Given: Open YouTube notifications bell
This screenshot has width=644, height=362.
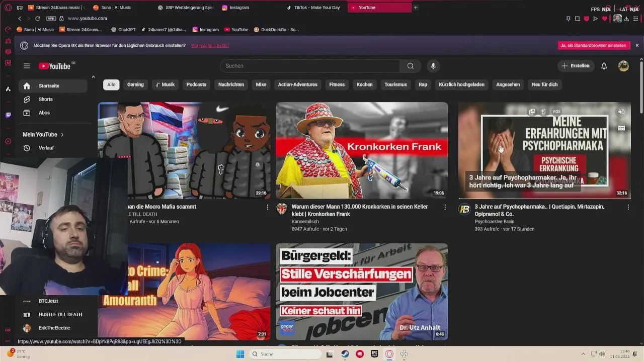Looking at the screenshot, I should tap(604, 66).
